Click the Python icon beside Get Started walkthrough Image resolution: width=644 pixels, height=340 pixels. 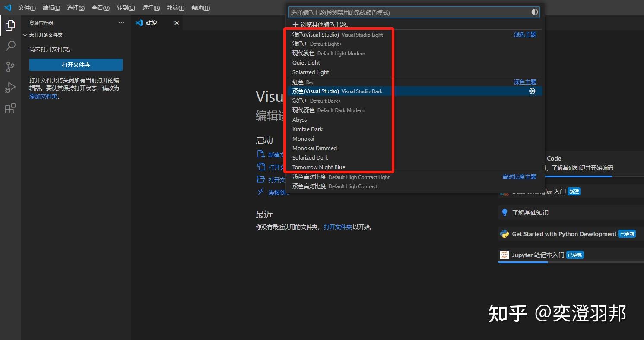(504, 233)
